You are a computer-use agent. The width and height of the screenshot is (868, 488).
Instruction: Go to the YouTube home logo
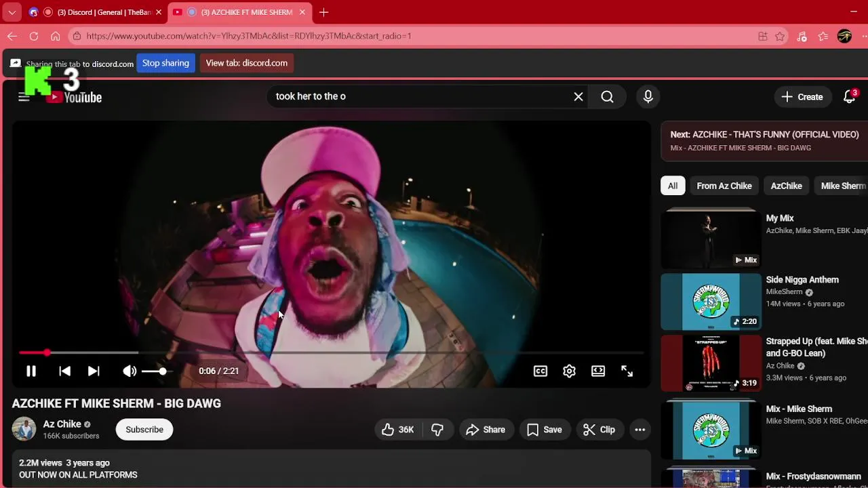click(x=74, y=97)
